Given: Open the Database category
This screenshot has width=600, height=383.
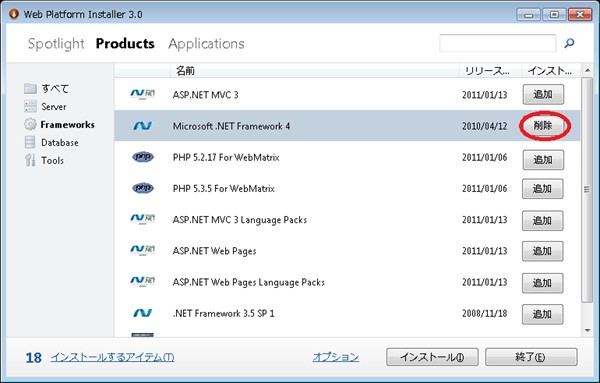Looking at the screenshot, I should coord(60,142).
